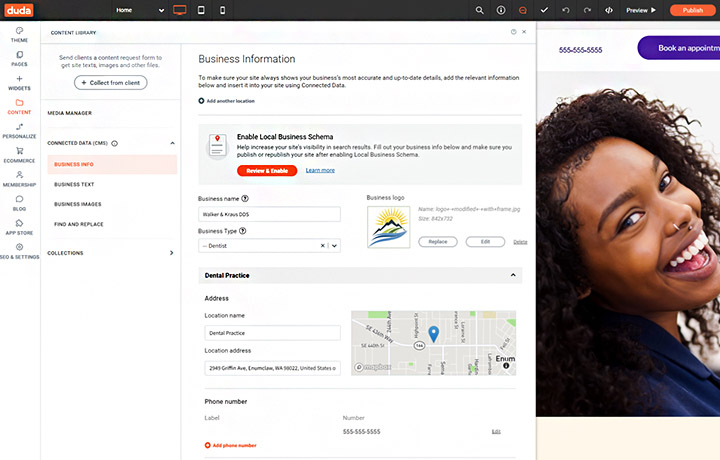Clear the Dentist business type selection

point(322,246)
